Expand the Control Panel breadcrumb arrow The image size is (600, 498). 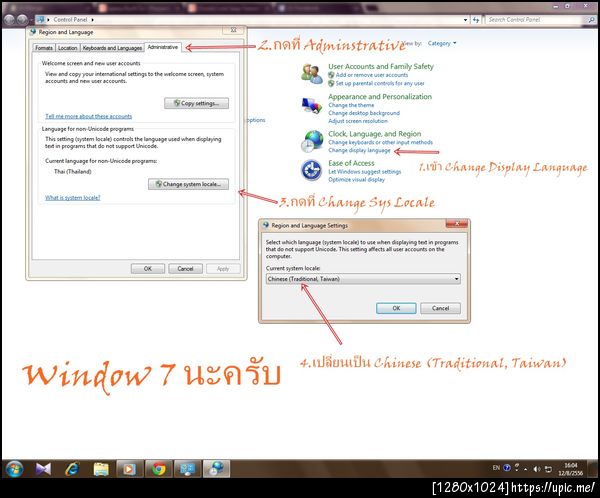[x=92, y=20]
